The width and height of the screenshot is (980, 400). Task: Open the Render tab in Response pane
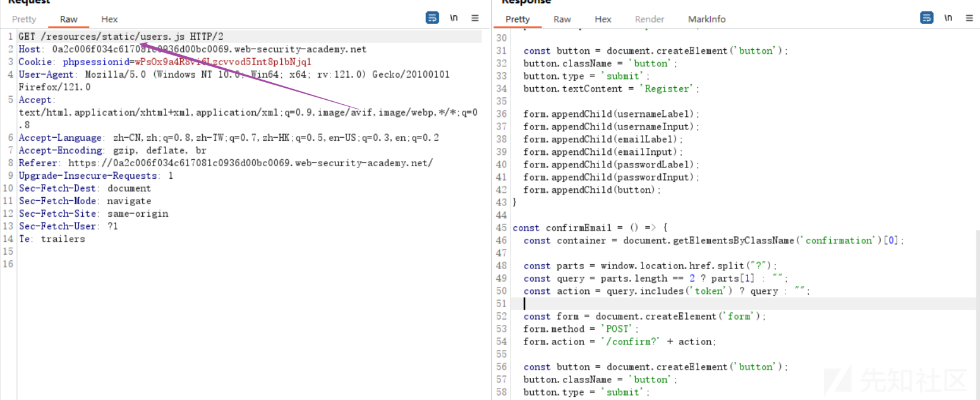pos(650,20)
